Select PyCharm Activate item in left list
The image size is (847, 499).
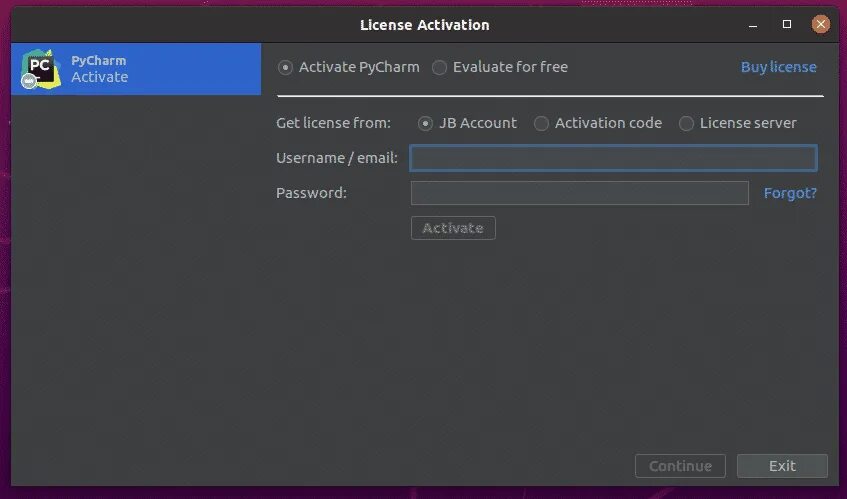[x=136, y=69]
